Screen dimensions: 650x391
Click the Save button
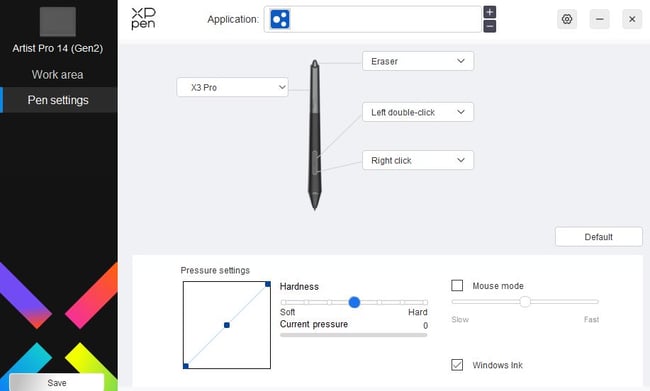point(57,382)
